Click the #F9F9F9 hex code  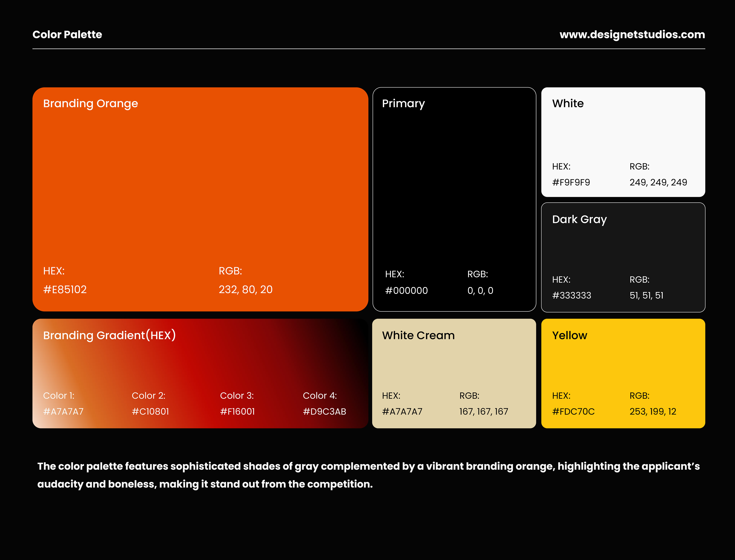(x=571, y=182)
